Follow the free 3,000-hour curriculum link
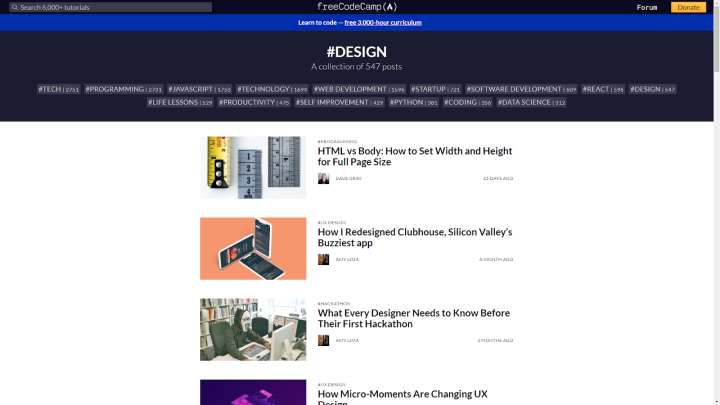 (x=383, y=22)
